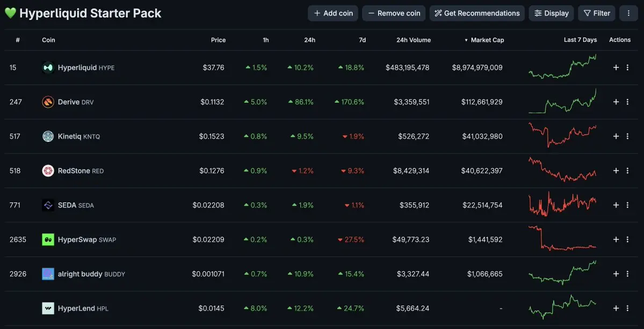
Task: Add RedStone with its plus icon
Action: (x=616, y=171)
